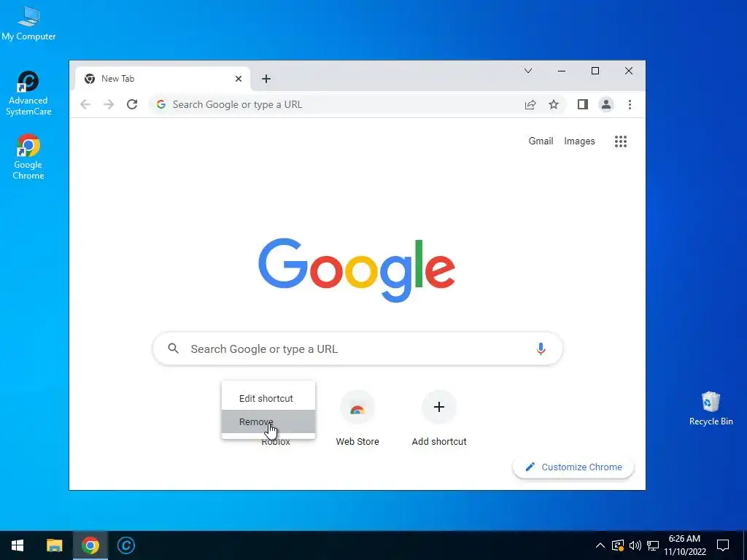The height and width of the screenshot is (560, 747).
Task: Maximize the Chrome window
Action: (595, 71)
